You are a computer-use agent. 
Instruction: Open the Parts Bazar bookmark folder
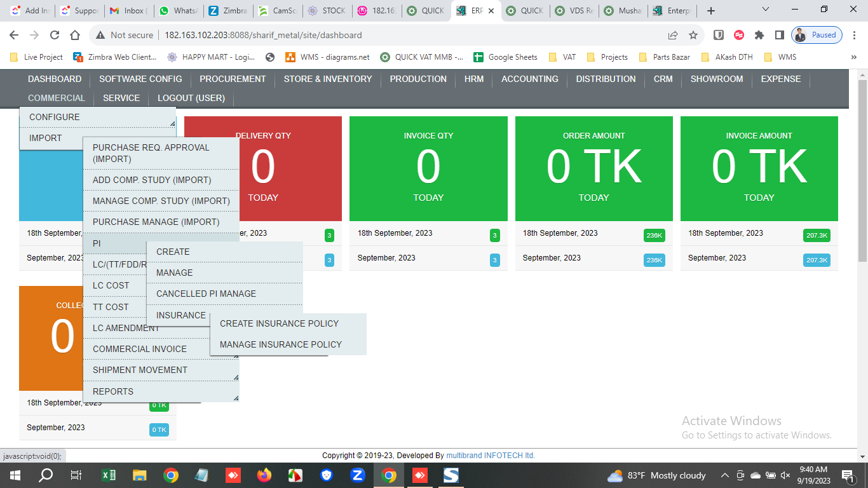tap(664, 57)
